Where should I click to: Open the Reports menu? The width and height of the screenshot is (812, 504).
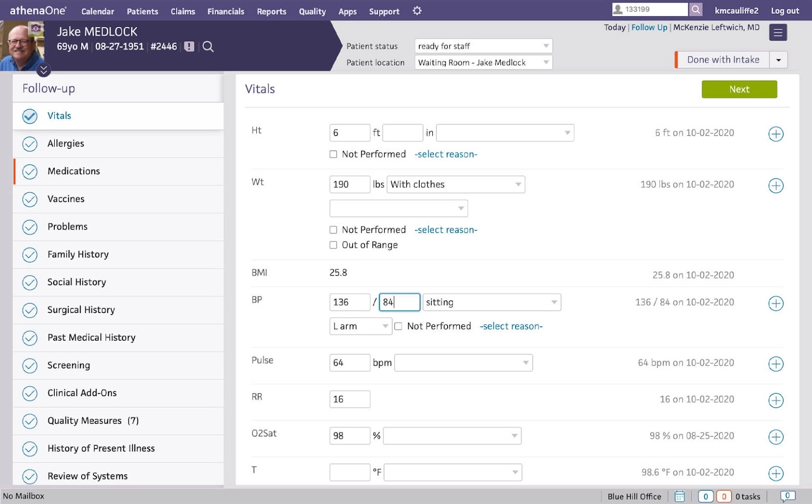[x=271, y=11]
